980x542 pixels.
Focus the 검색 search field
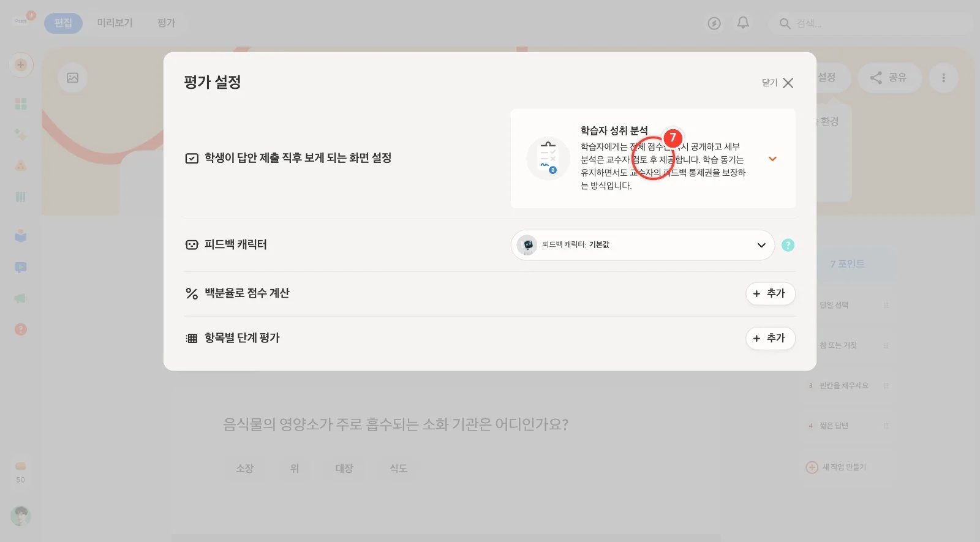click(870, 23)
